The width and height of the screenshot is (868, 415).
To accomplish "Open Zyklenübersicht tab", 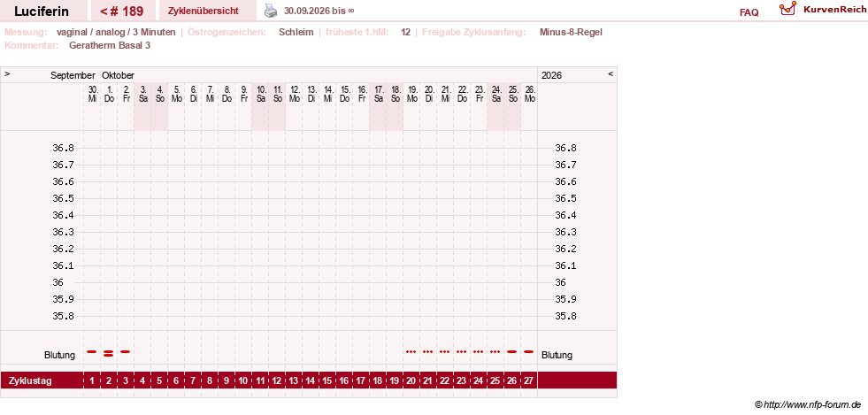I will (204, 12).
